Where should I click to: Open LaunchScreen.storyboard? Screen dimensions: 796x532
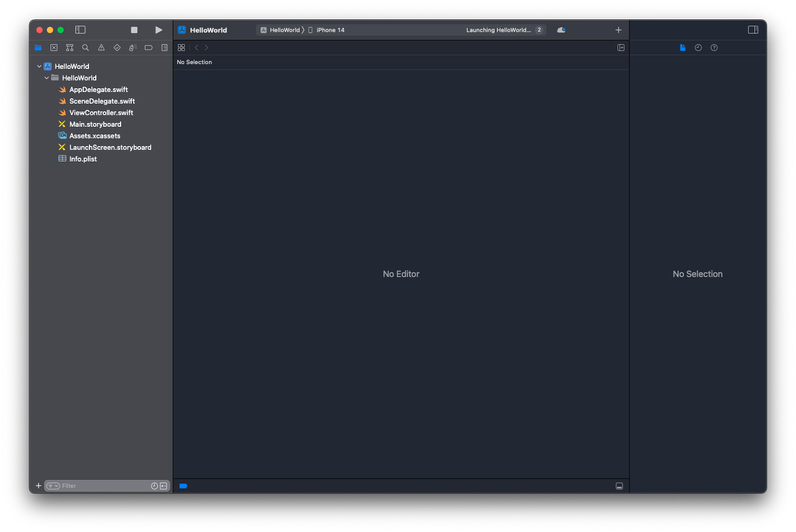pyautogui.click(x=110, y=148)
